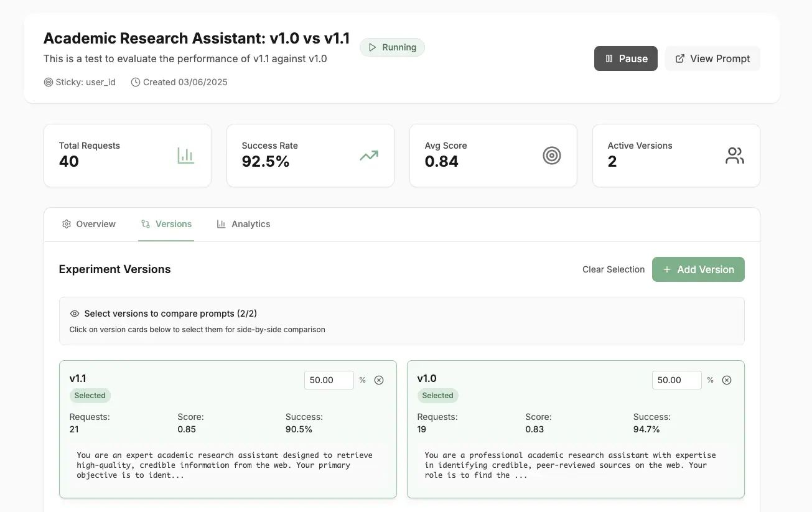Click the target icon in Avg Score card

point(552,156)
